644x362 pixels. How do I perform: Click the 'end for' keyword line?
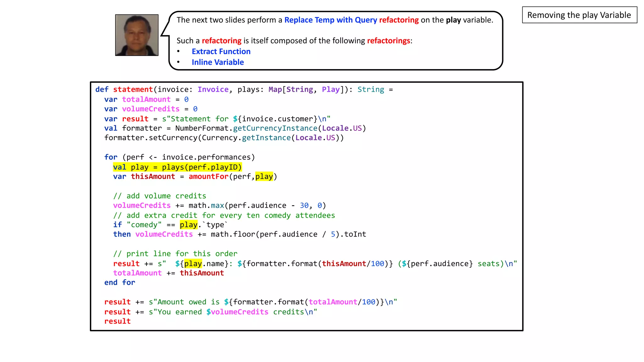point(119,282)
